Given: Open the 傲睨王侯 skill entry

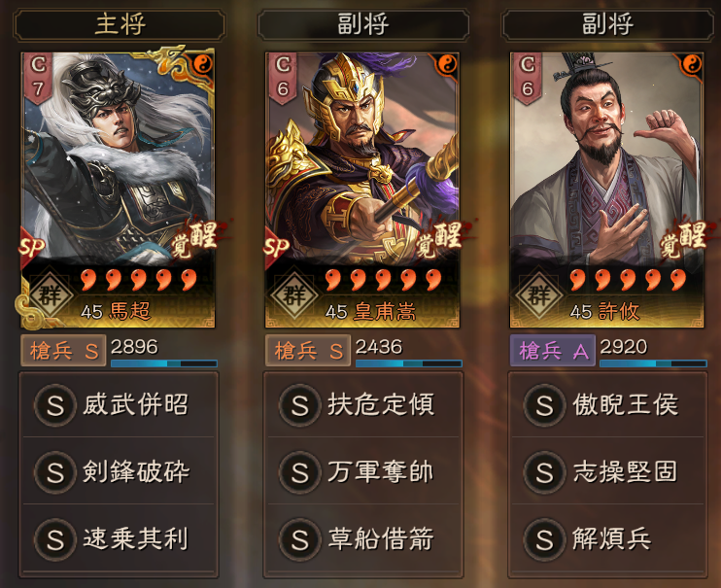Looking at the screenshot, I should [607, 405].
